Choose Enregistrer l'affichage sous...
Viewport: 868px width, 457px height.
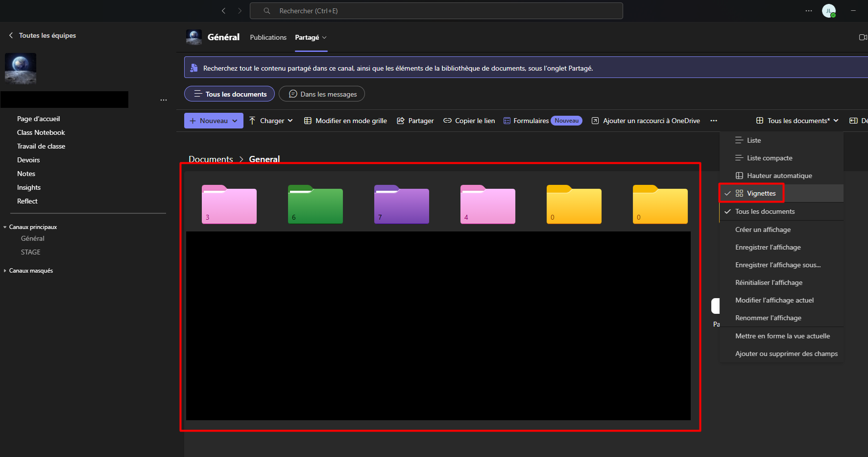pyautogui.click(x=781, y=265)
